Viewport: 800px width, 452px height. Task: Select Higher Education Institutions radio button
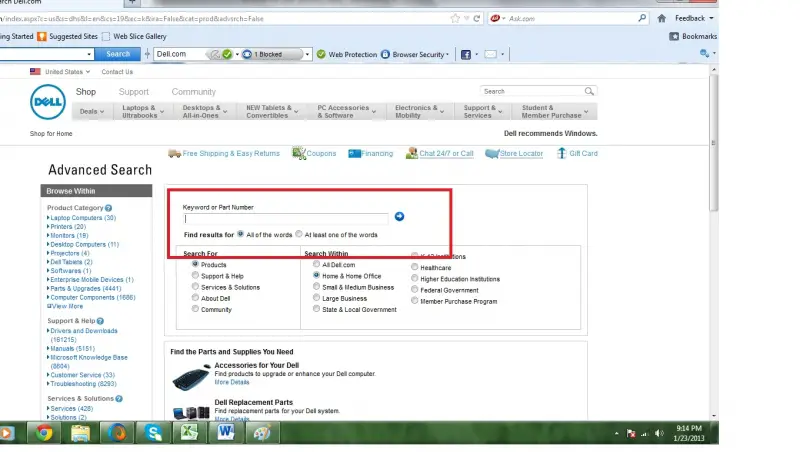(415, 279)
